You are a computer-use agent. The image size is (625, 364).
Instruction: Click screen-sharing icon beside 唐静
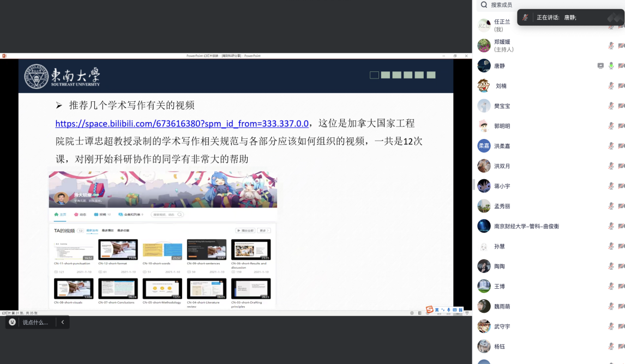600,66
